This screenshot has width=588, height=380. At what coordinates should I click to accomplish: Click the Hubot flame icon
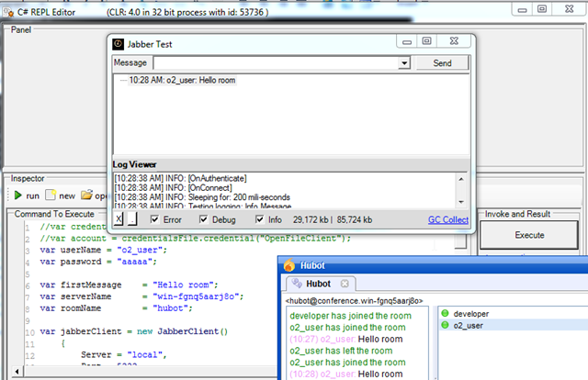click(x=289, y=265)
